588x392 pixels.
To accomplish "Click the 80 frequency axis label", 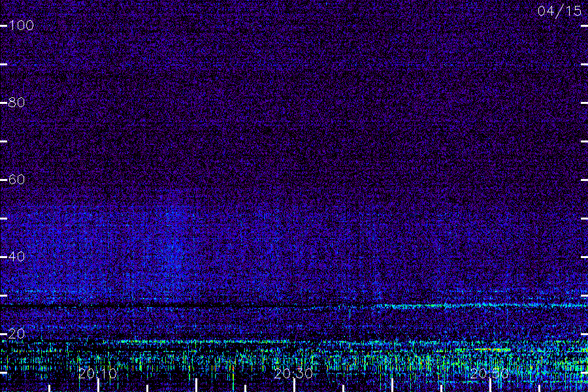I will [16, 103].
